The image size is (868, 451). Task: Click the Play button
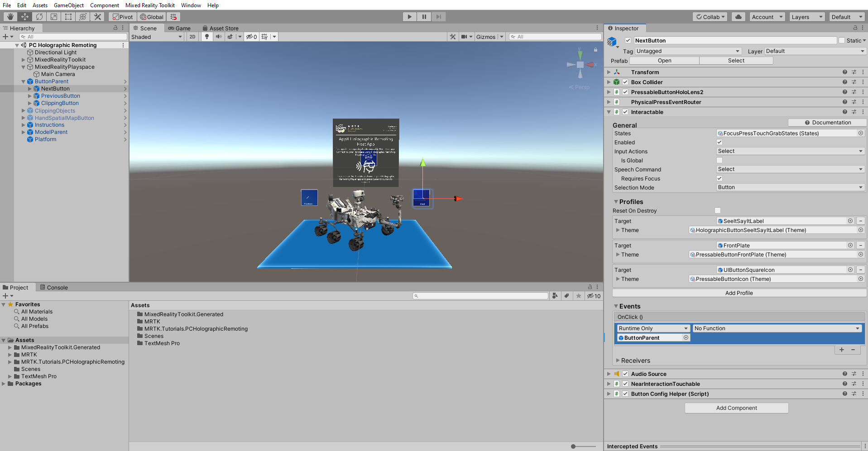click(x=410, y=17)
